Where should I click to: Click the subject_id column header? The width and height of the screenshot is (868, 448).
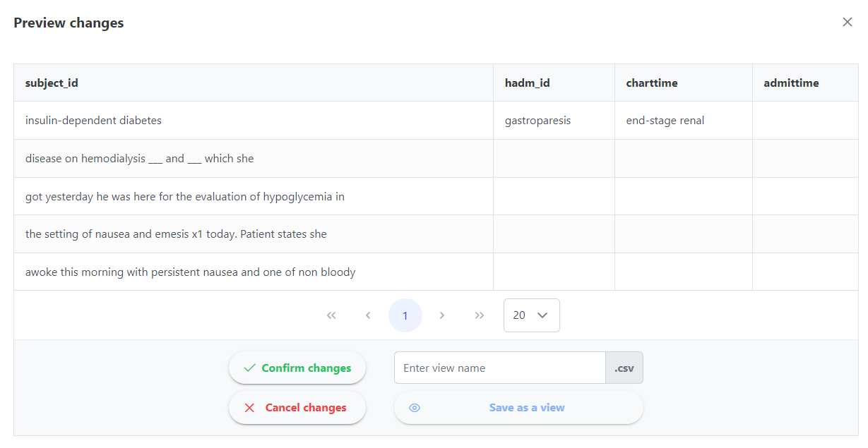(x=52, y=83)
